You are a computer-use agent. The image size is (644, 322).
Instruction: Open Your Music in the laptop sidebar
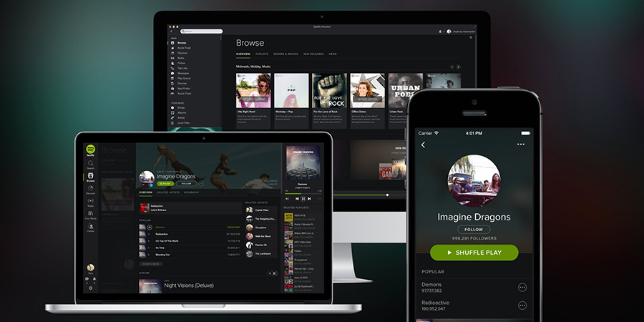coord(91,214)
